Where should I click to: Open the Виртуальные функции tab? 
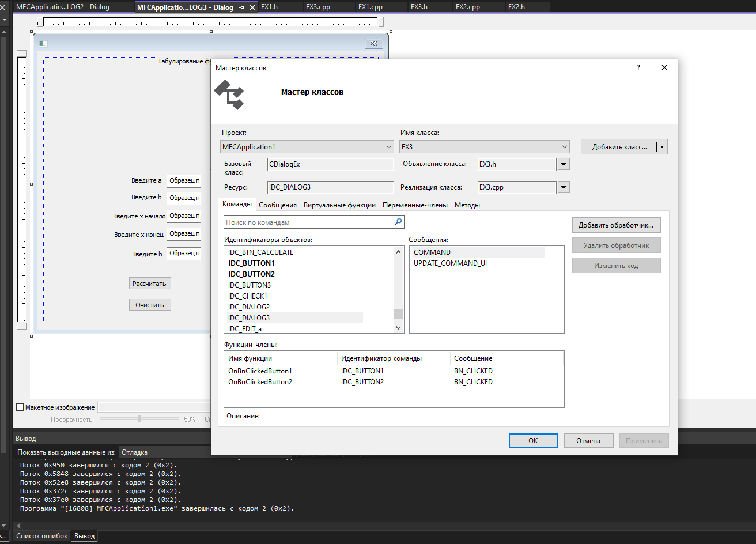[x=339, y=205]
